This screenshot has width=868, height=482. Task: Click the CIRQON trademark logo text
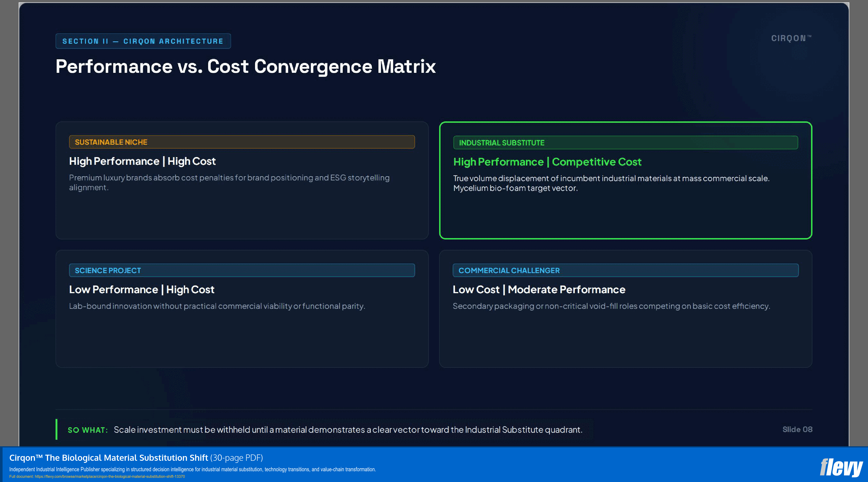pyautogui.click(x=791, y=39)
